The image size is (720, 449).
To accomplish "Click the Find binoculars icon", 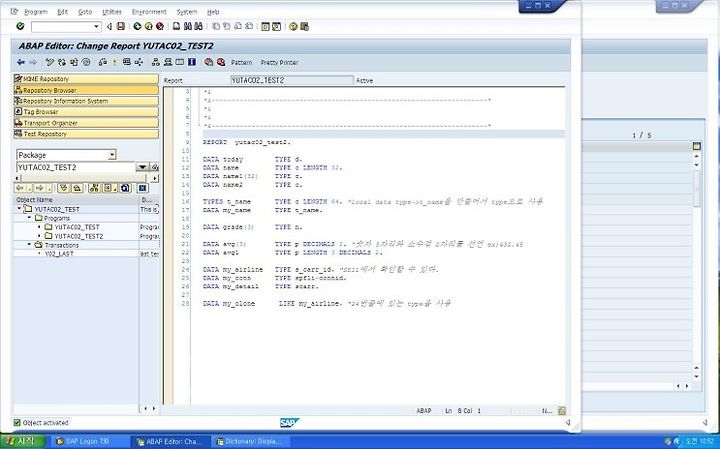I will coord(187,26).
